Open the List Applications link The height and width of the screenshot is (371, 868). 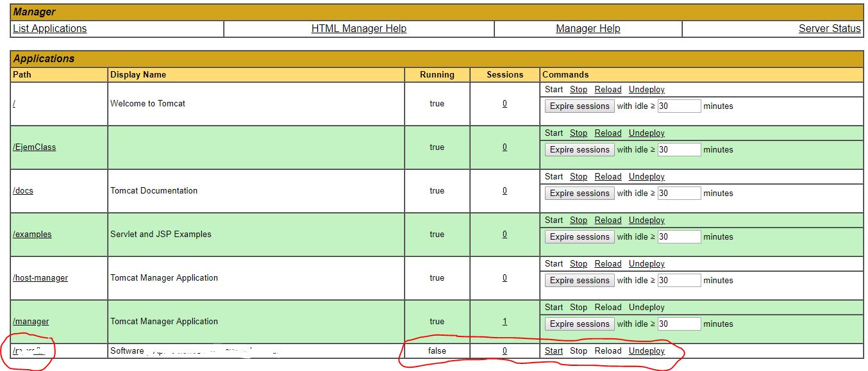point(49,28)
